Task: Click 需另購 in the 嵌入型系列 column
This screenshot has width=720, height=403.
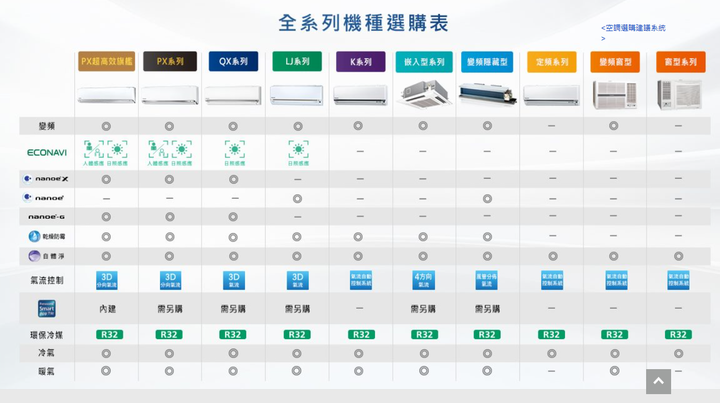Action: [423, 309]
